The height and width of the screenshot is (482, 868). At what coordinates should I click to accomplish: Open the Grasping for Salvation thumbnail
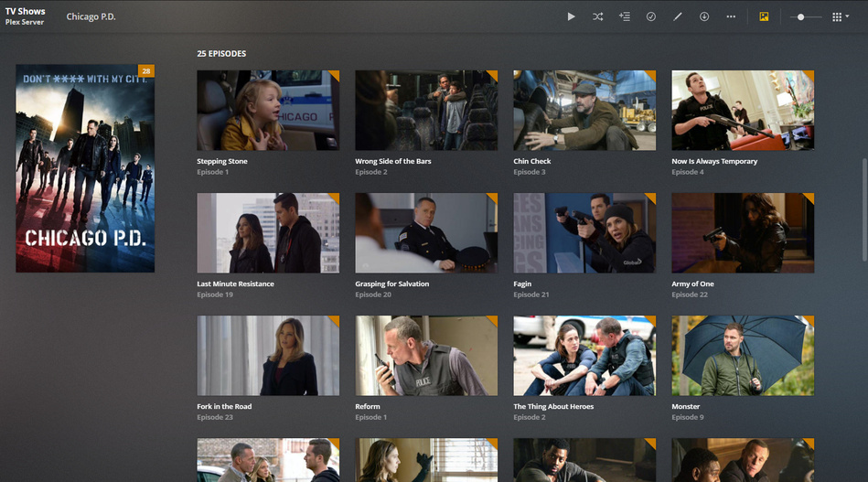tap(426, 233)
